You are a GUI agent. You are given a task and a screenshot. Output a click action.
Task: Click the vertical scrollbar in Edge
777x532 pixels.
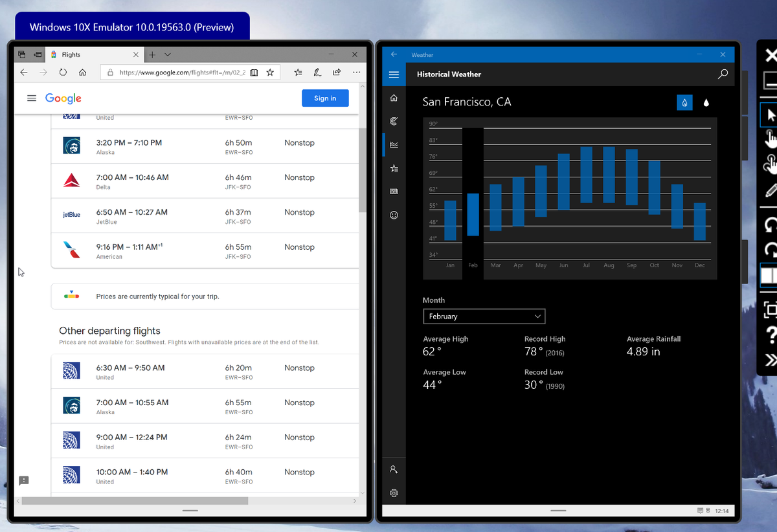(x=363, y=170)
